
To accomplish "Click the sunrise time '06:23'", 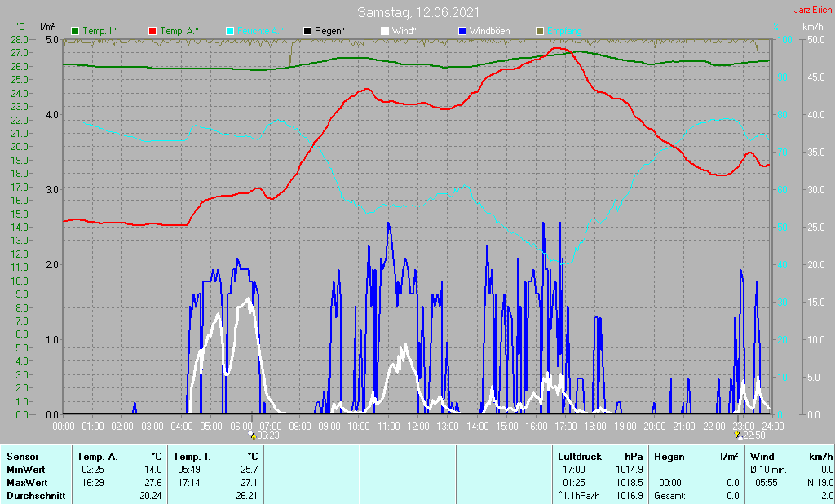I will pyautogui.click(x=268, y=435).
